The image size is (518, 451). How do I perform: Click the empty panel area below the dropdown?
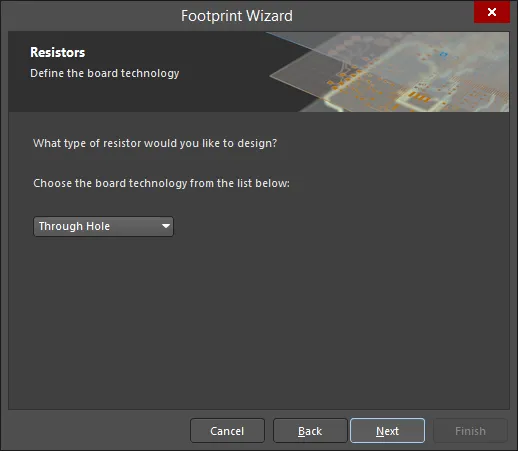(x=259, y=320)
